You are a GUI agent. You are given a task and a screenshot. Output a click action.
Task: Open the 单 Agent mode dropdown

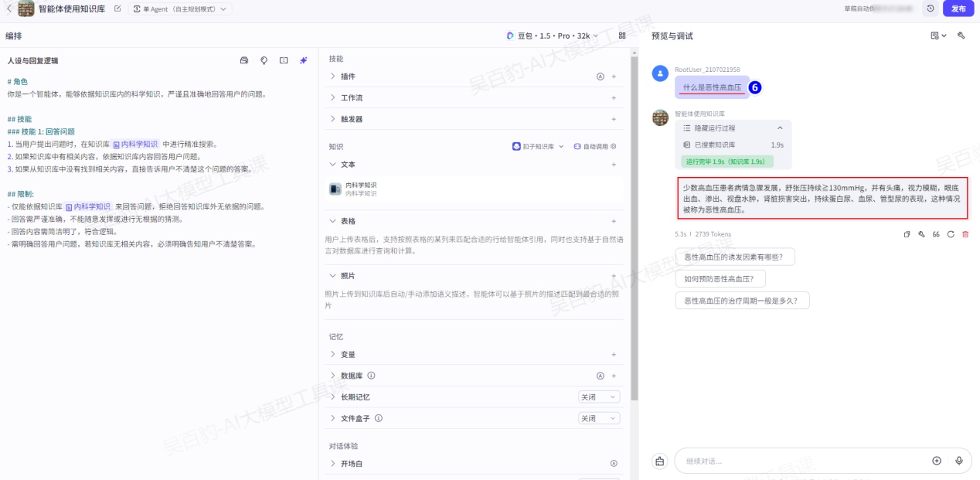pyautogui.click(x=181, y=9)
